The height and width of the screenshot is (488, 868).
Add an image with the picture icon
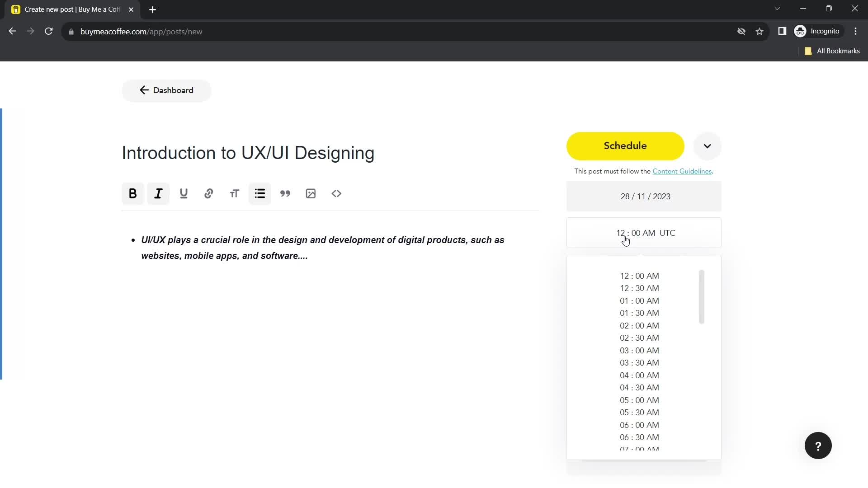(311, 194)
